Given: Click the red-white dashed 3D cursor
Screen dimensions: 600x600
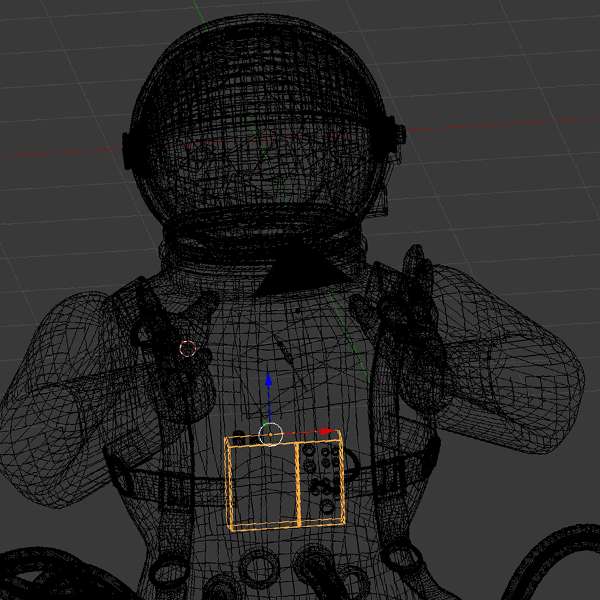Looking at the screenshot, I should point(188,349).
